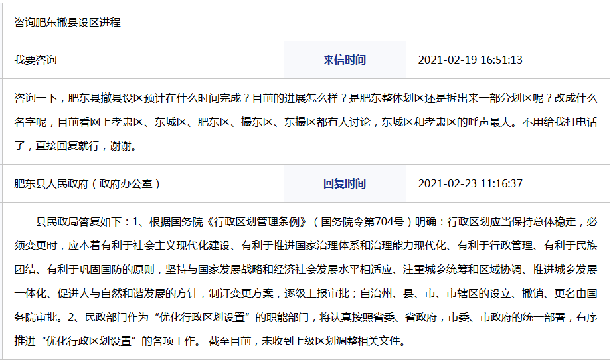Select the timestamp 2021-02-19 16:51:13
Viewport: 615px width, 364px height.
point(470,60)
